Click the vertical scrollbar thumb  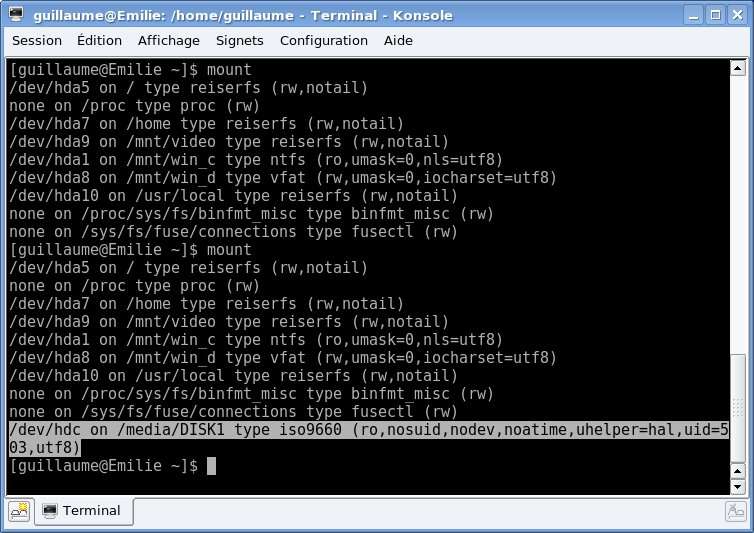click(738, 408)
